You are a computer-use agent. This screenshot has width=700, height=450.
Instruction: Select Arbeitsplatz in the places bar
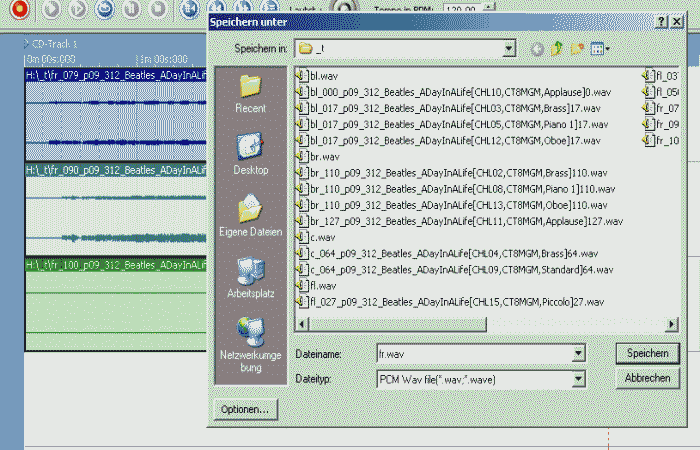click(250, 278)
